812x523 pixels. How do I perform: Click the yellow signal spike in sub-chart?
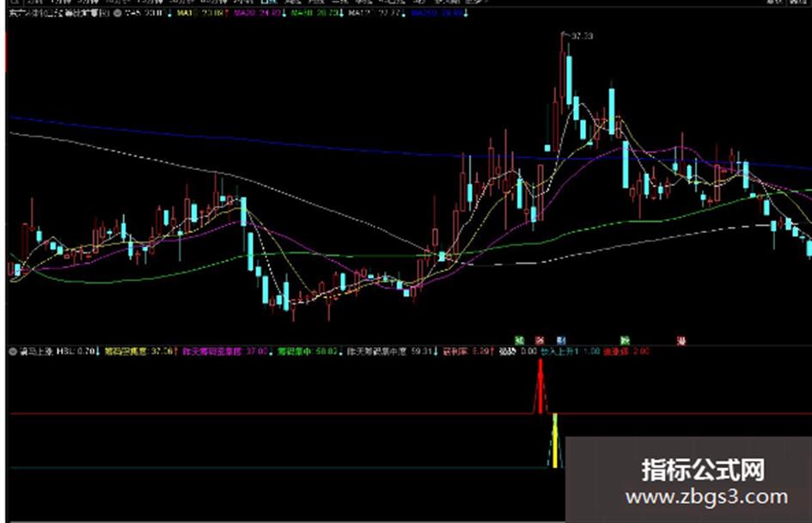click(x=554, y=441)
